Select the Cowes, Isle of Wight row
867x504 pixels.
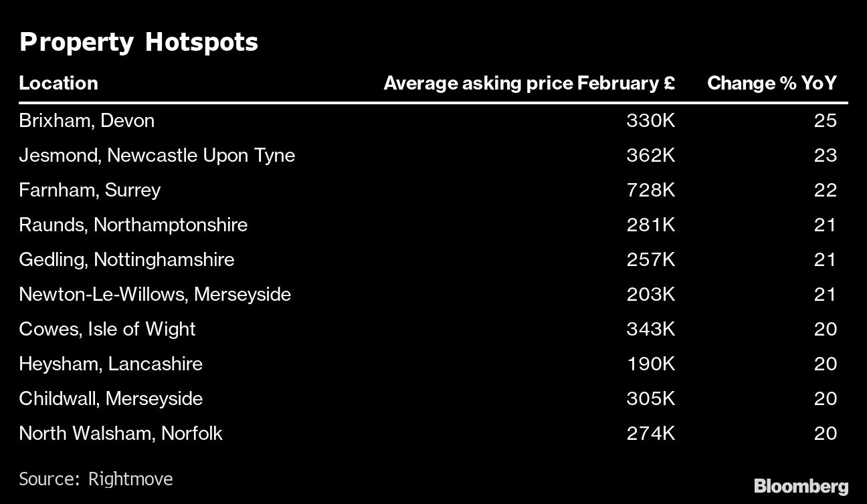107,330
